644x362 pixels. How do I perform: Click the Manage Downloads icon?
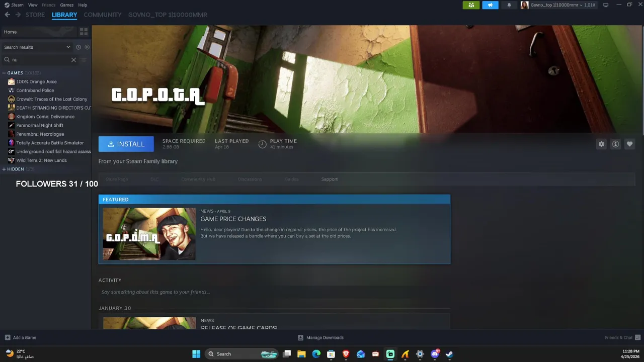[300, 337]
